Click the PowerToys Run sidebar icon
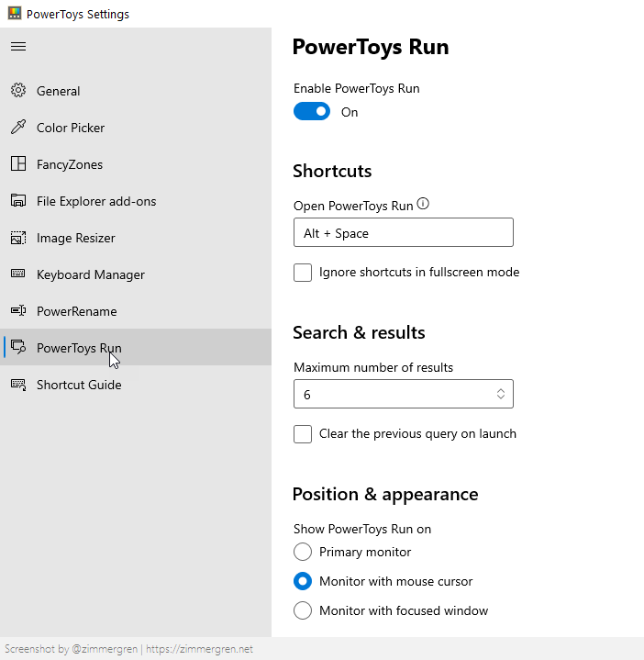This screenshot has width=644, height=660. (18, 347)
